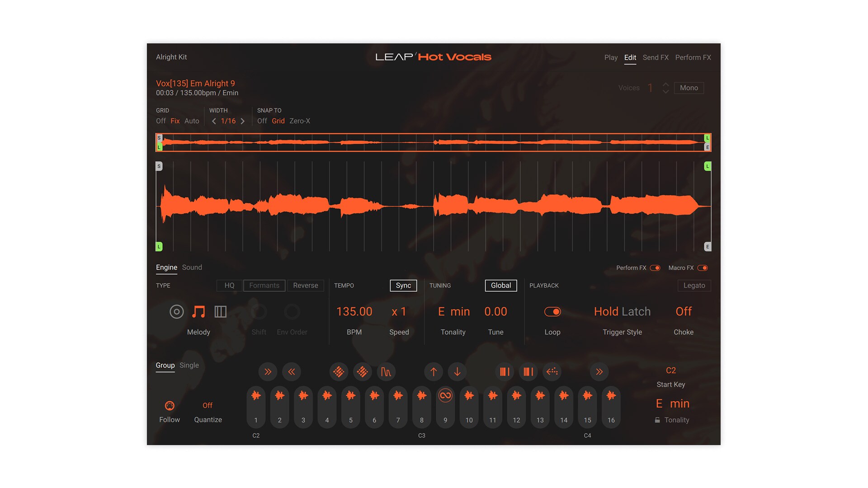Select the slice columns type icon

(220, 312)
